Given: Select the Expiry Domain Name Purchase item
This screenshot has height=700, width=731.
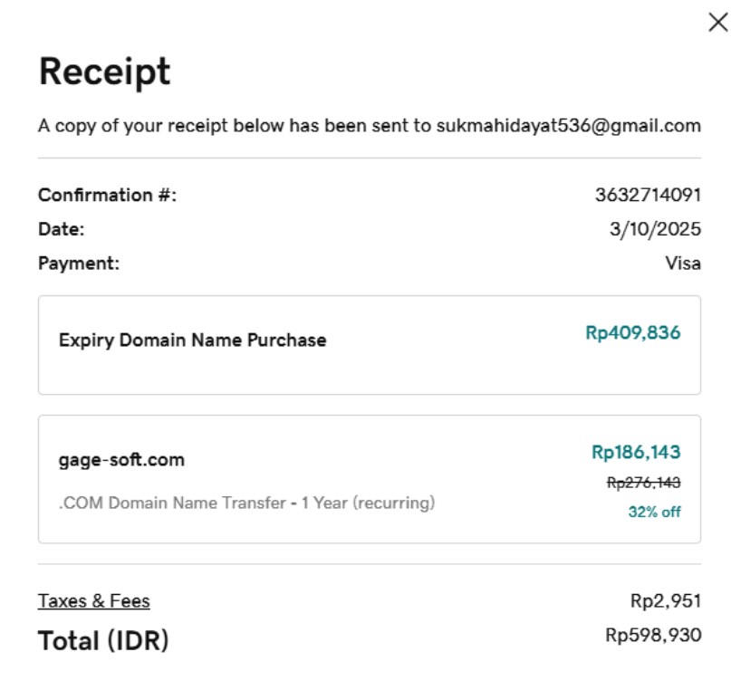Looking at the screenshot, I should [x=192, y=340].
